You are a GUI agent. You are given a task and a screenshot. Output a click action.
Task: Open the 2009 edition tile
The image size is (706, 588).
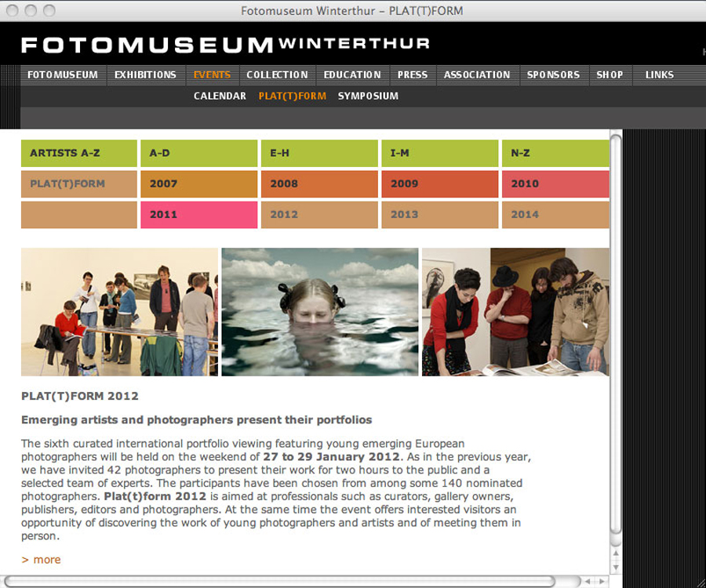(x=440, y=183)
